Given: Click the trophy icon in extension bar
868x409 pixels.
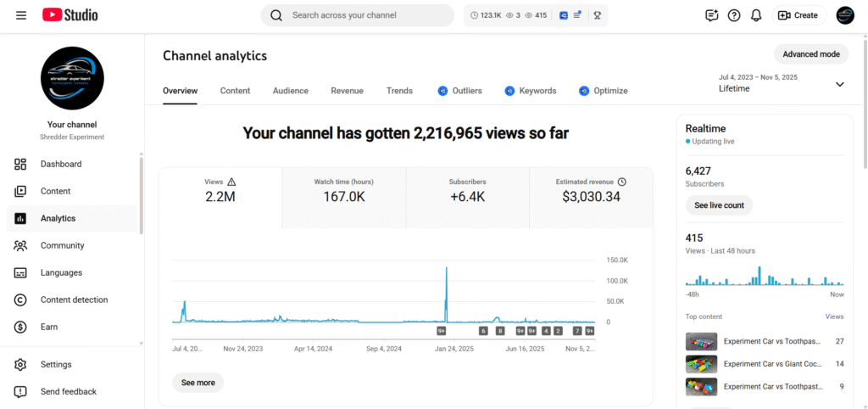Looking at the screenshot, I should [x=598, y=15].
